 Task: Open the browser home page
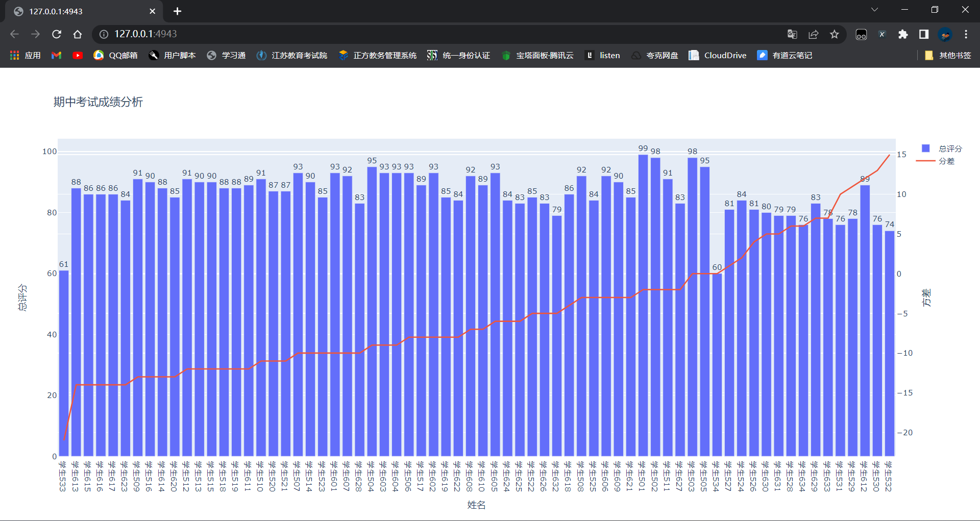click(78, 34)
